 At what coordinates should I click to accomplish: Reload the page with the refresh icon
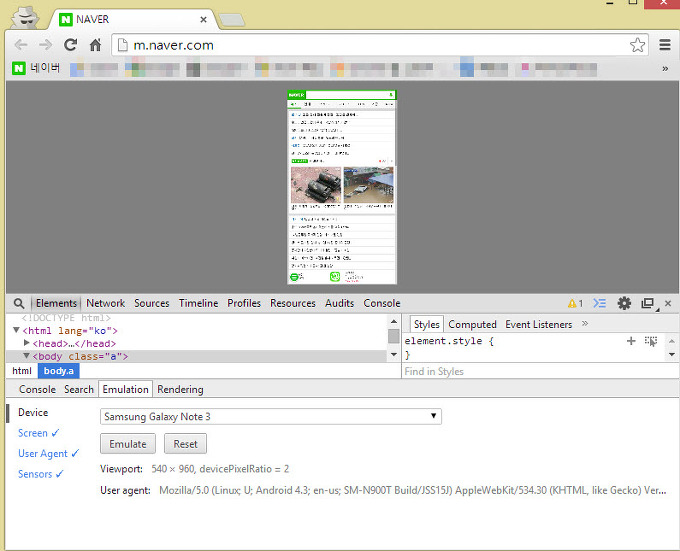pyautogui.click(x=70, y=45)
